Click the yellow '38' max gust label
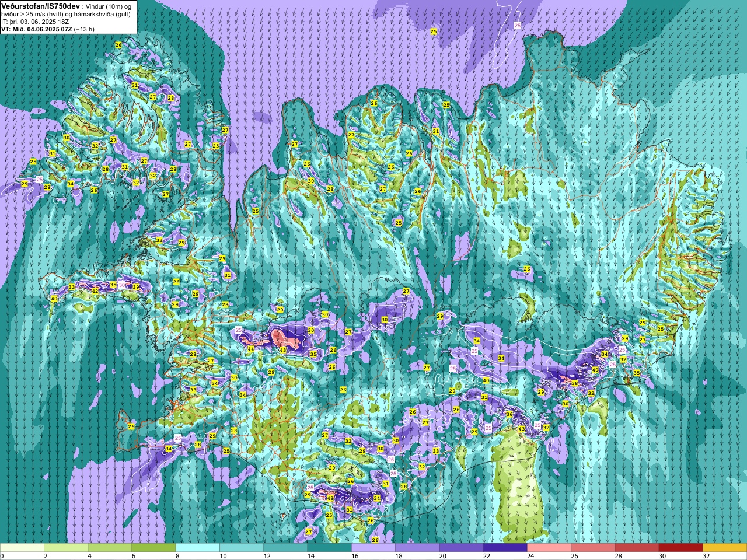 [x=575, y=384]
